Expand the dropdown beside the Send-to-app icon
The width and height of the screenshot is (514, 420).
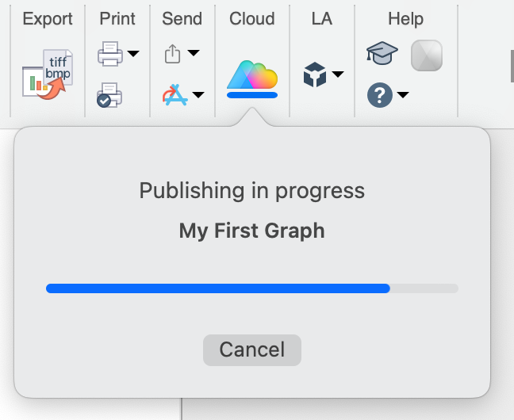[x=198, y=96]
